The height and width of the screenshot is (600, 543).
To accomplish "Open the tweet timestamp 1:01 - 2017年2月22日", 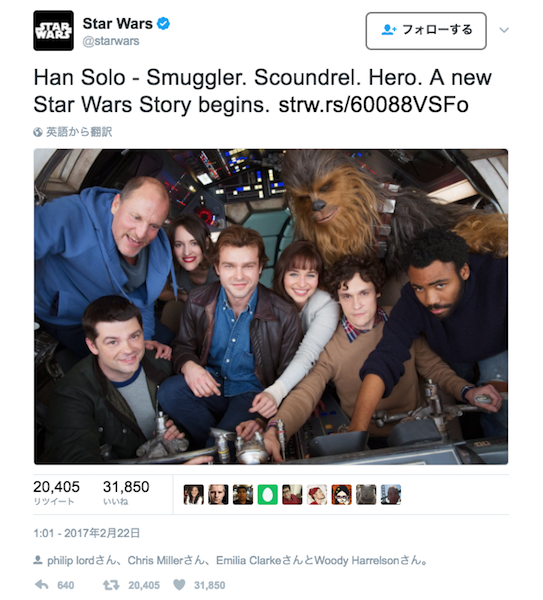I will click(86, 533).
